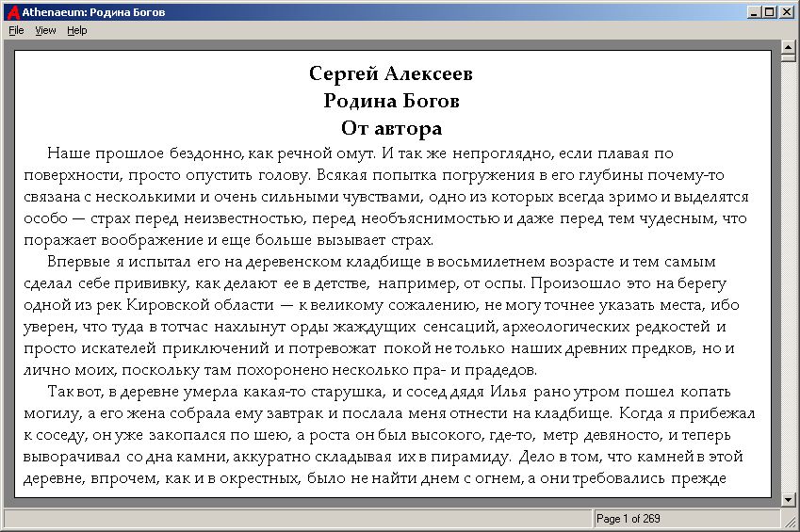Click the window resize grip in status bar

789,521
